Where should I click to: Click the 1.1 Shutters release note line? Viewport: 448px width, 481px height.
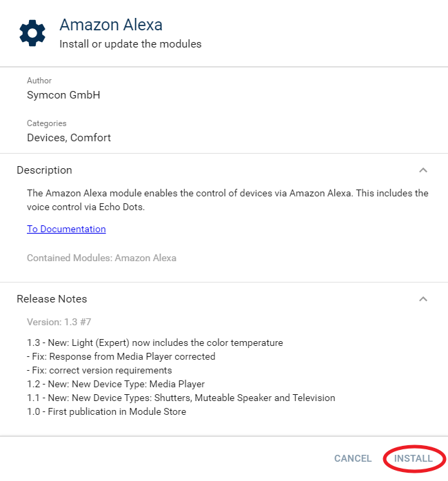181,398
